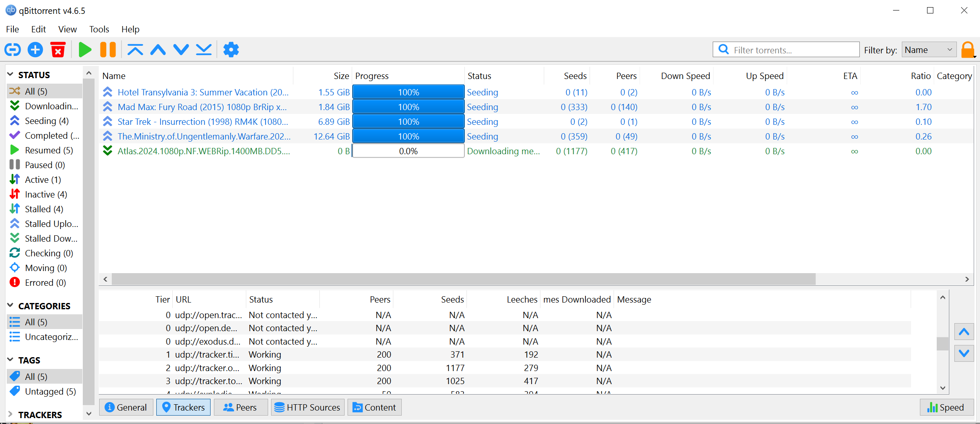Select udp://tracker.to... tracker row
This screenshot has width=980, height=424.
(x=505, y=381)
